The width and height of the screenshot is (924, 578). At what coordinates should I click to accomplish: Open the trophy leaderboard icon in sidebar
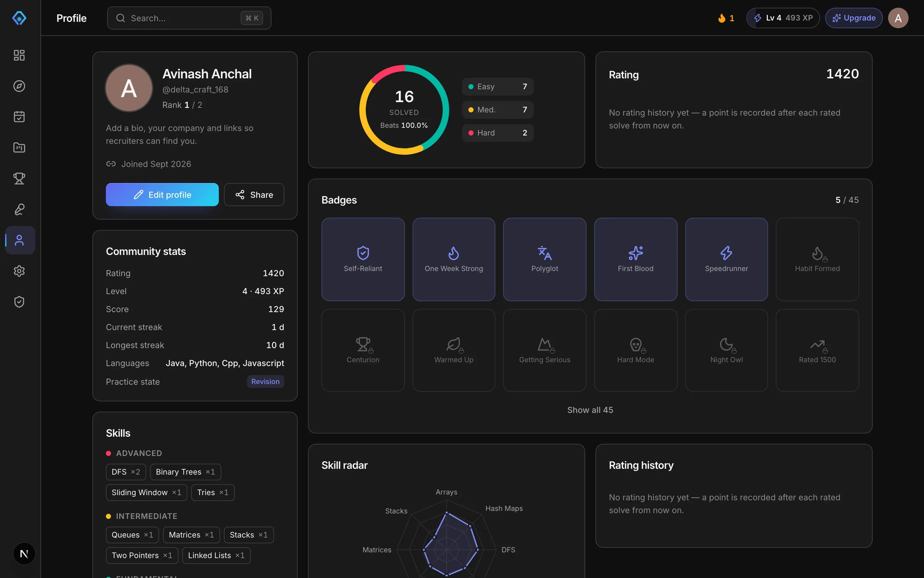coord(19,179)
